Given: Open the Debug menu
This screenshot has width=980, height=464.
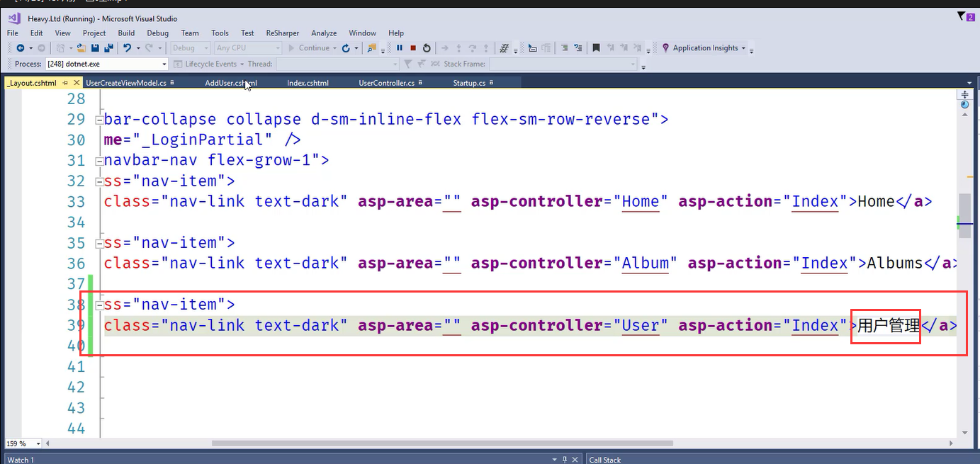Looking at the screenshot, I should pyautogui.click(x=158, y=33).
